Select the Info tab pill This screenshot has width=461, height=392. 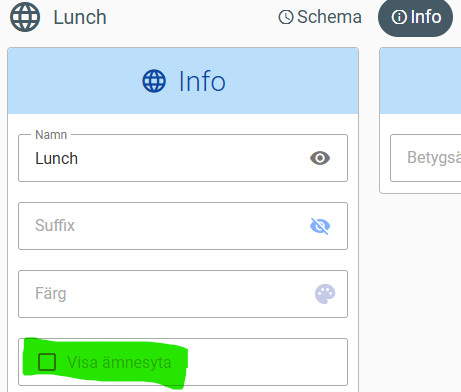coord(415,17)
